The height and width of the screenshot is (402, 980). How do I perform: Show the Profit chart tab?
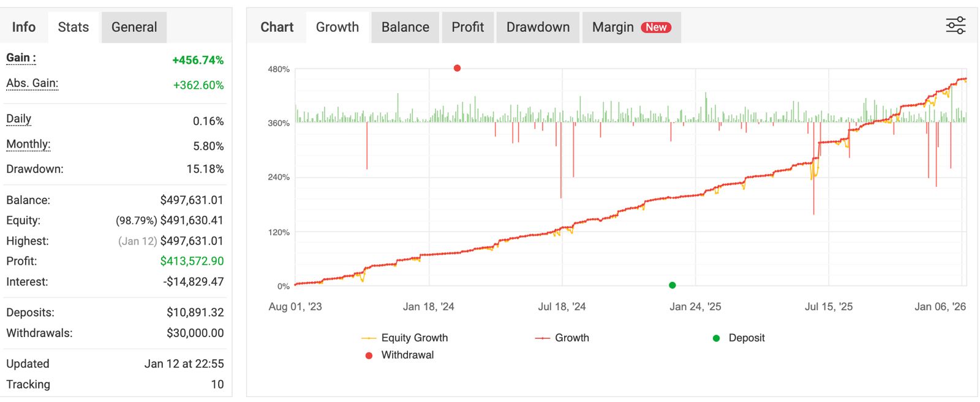[467, 27]
